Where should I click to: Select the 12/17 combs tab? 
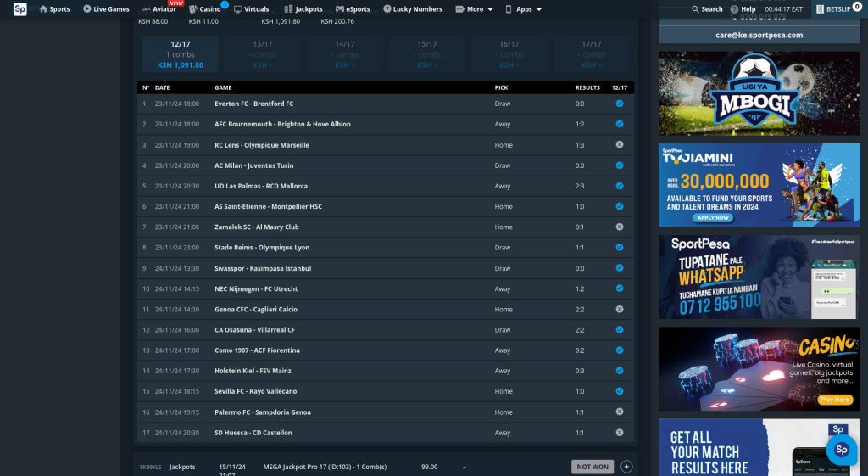pyautogui.click(x=181, y=54)
